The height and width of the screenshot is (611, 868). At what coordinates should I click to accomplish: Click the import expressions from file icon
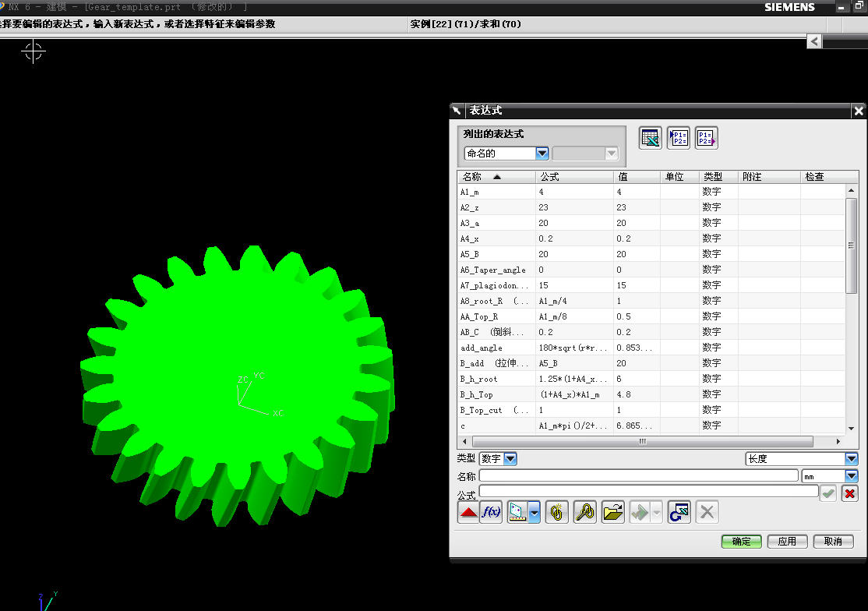678,138
